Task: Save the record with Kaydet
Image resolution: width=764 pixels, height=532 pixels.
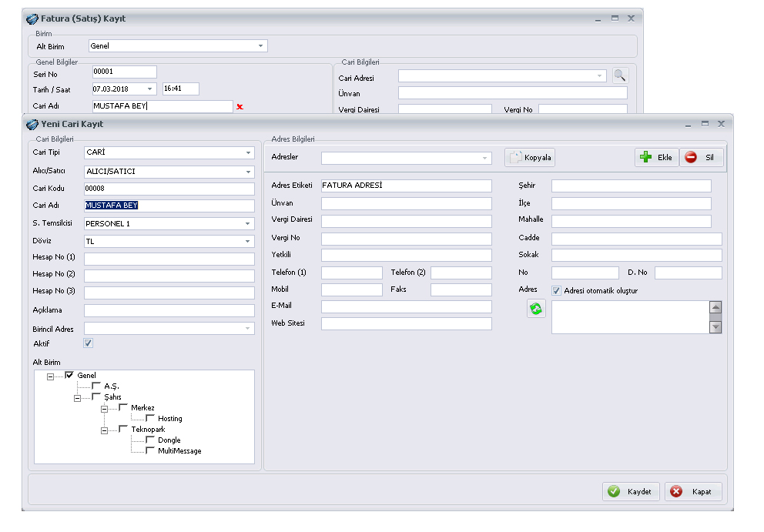Action: point(631,491)
